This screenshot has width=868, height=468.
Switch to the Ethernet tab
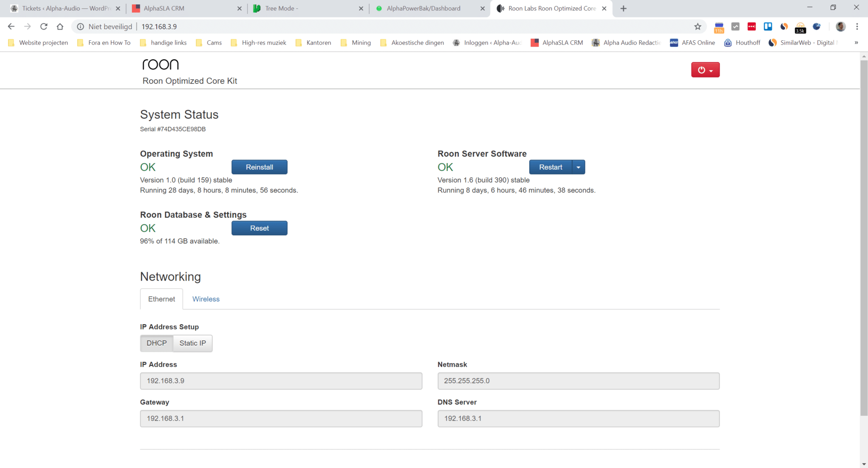point(161,299)
